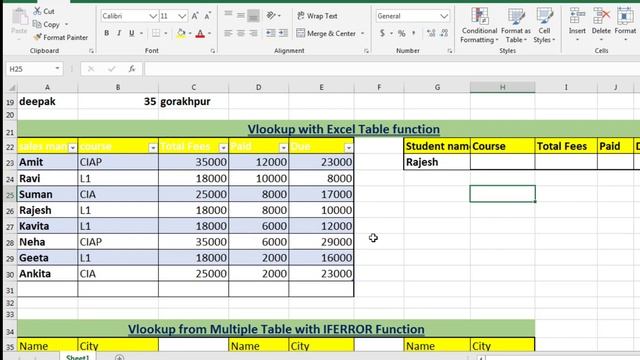
Task: Open the font size dropdown
Action: (x=182, y=16)
